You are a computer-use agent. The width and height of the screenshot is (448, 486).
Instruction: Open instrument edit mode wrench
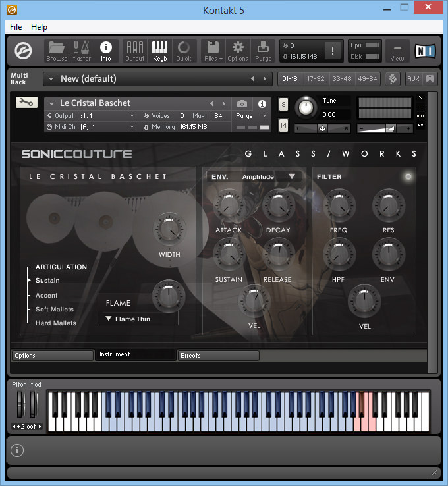click(x=26, y=102)
